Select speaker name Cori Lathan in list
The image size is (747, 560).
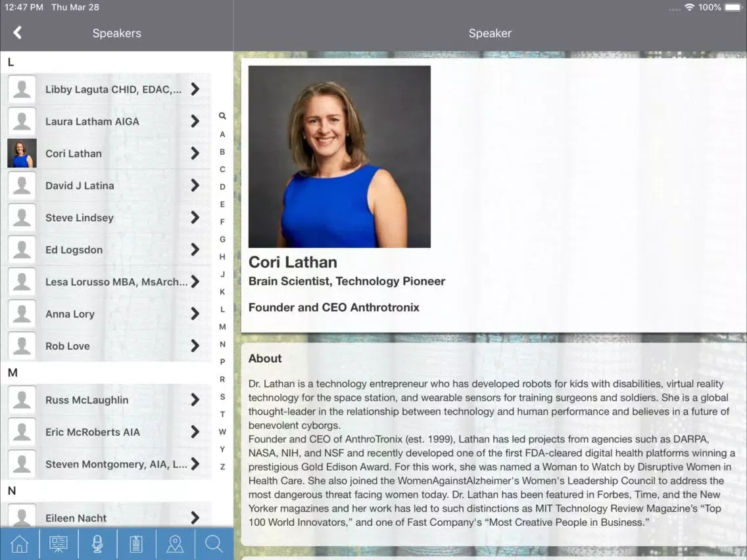click(74, 153)
